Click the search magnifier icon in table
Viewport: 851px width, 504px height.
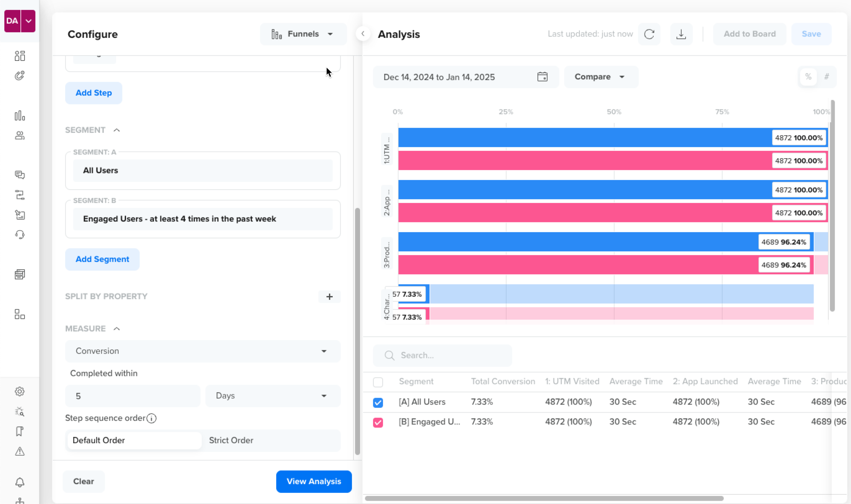(x=389, y=355)
